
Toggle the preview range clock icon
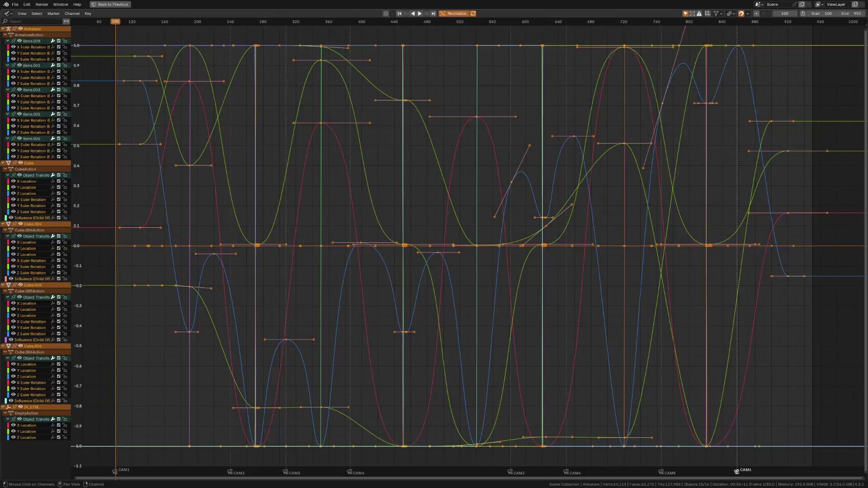click(803, 14)
